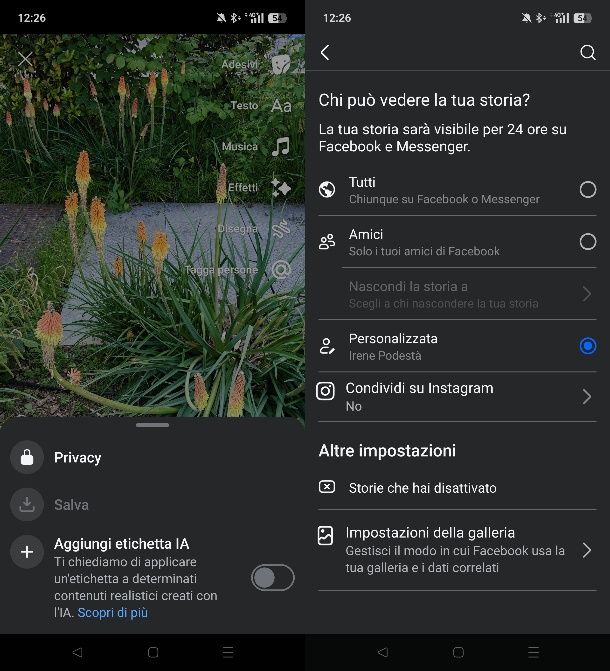The height and width of the screenshot is (671, 610).
Task: Select the Testo Aa text tool
Action: pos(281,105)
